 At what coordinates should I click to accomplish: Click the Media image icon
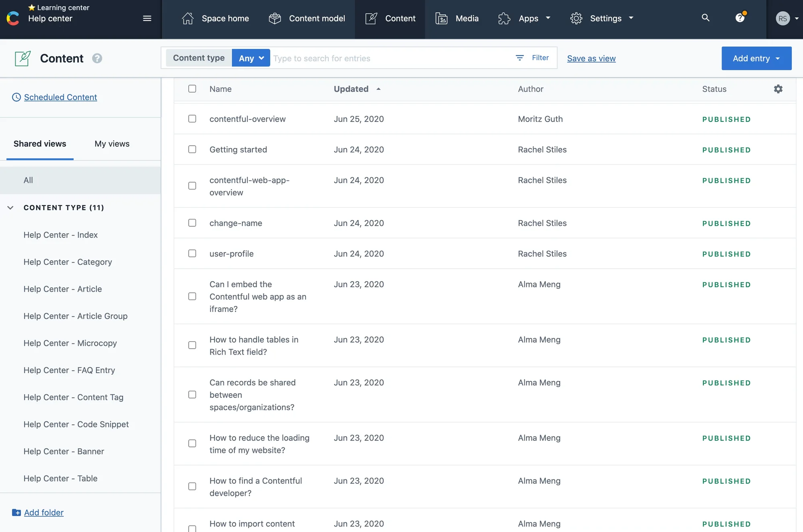coord(441,18)
